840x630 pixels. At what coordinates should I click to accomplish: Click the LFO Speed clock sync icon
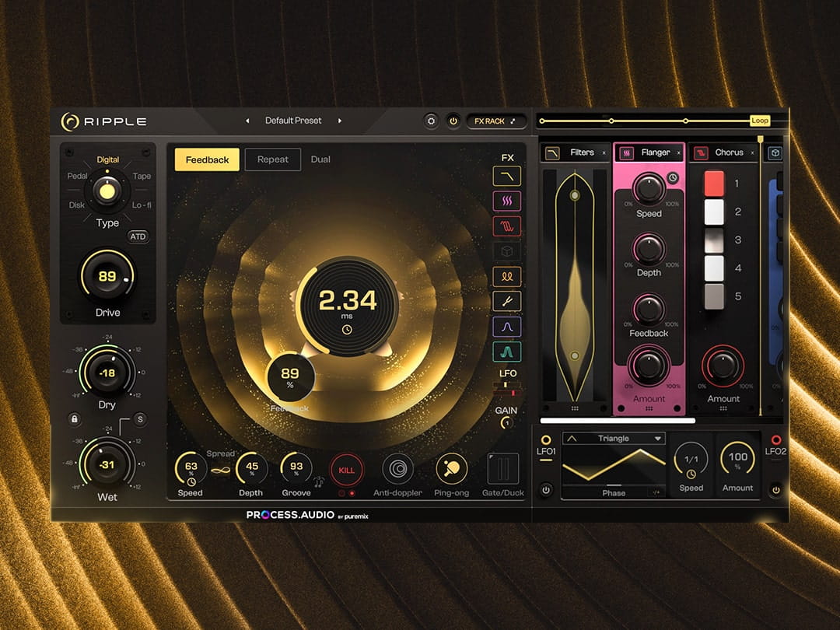pyautogui.click(x=691, y=474)
